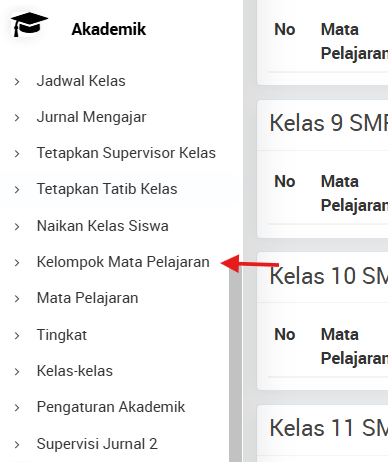Click the Akademik section heading
This screenshot has width=388, height=462.
(x=109, y=29)
